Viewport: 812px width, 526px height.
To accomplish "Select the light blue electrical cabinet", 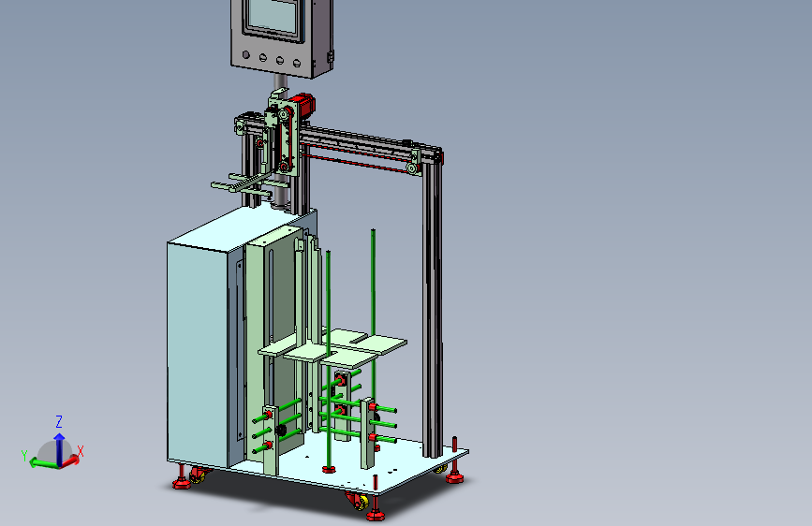I will [198, 352].
